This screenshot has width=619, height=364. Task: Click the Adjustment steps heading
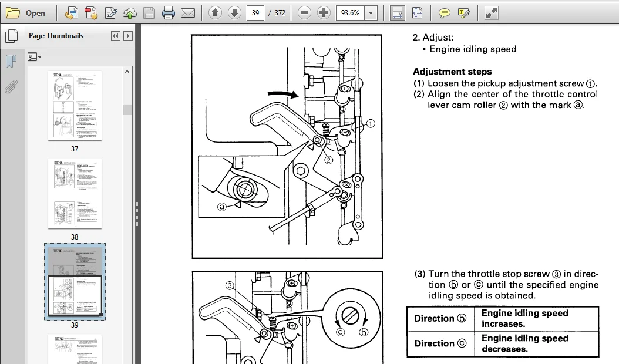click(x=452, y=72)
